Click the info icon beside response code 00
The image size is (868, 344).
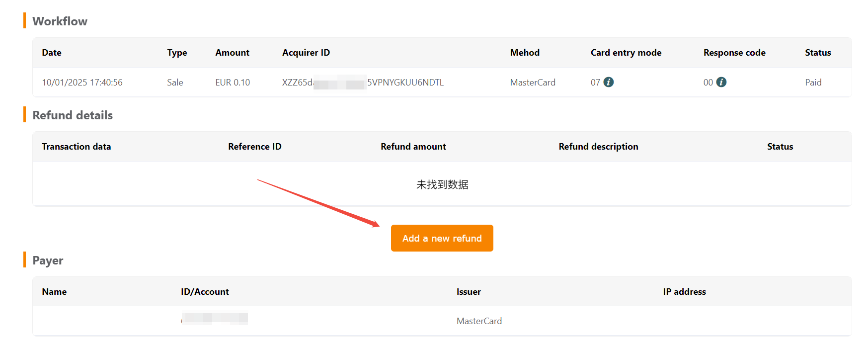tap(721, 82)
